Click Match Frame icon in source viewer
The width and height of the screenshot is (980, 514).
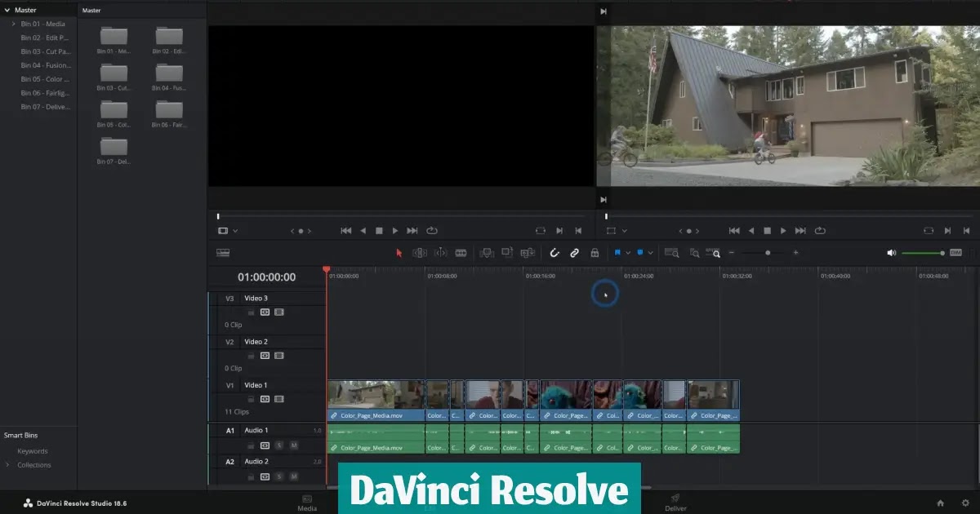[x=541, y=231]
